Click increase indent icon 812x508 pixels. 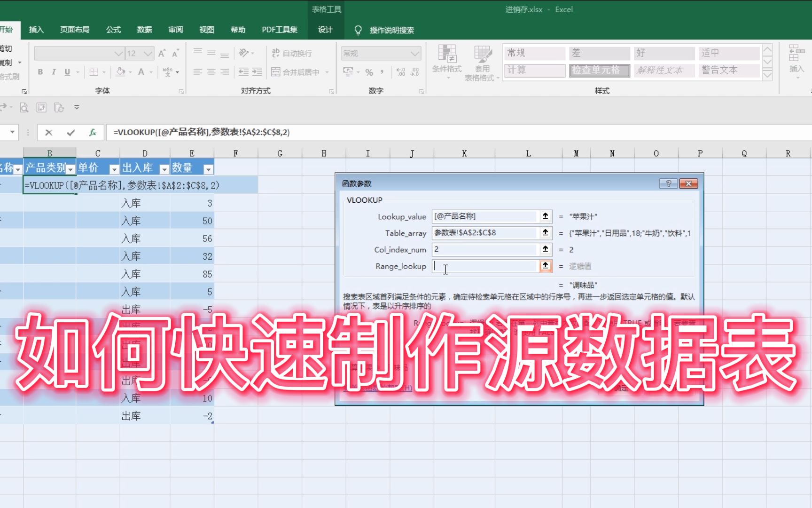pyautogui.click(x=257, y=72)
